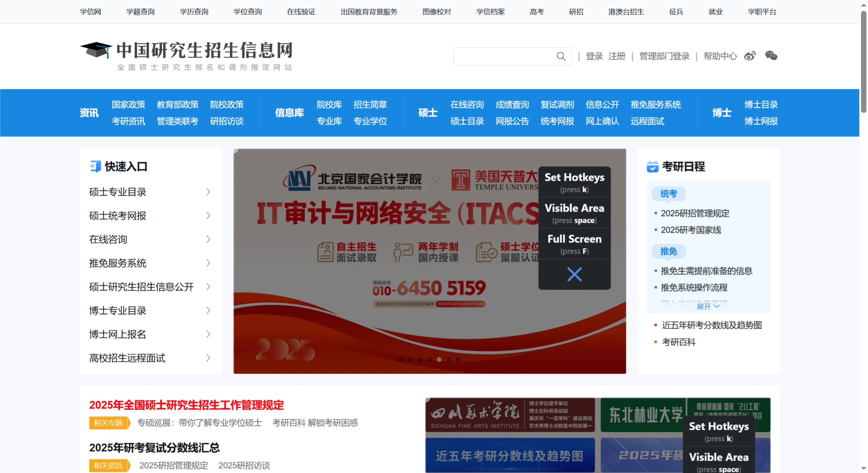The height and width of the screenshot is (473, 868).
Task: Open 学信网 in the top bar
Action: coord(91,12)
